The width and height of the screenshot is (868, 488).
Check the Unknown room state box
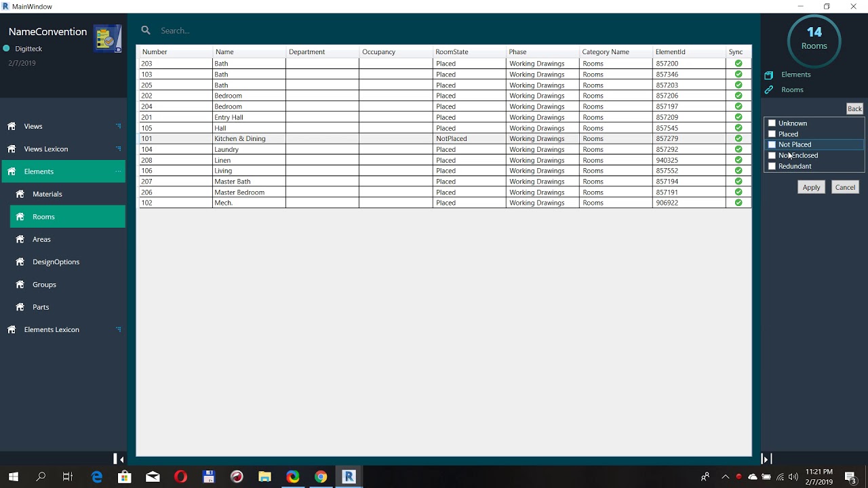[x=772, y=123]
